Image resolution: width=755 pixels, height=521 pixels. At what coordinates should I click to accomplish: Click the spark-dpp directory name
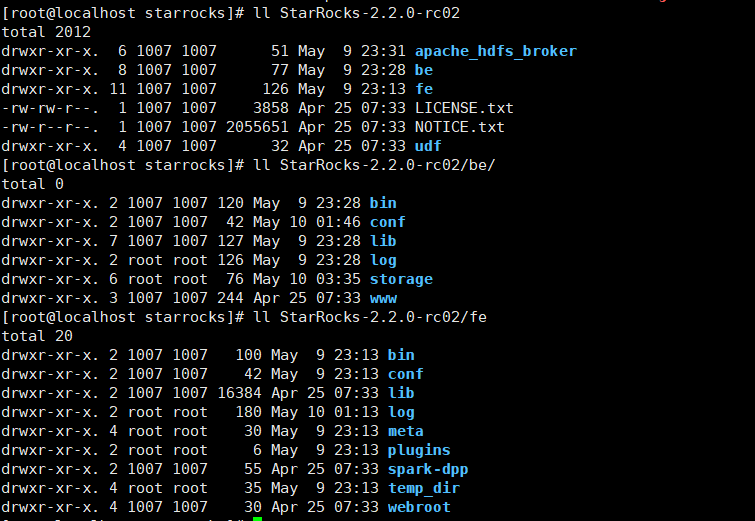click(428, 469)
